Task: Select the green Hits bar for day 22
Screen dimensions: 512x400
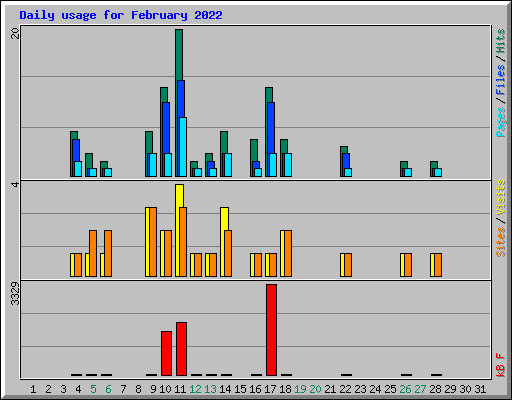Action: point(344,150)
